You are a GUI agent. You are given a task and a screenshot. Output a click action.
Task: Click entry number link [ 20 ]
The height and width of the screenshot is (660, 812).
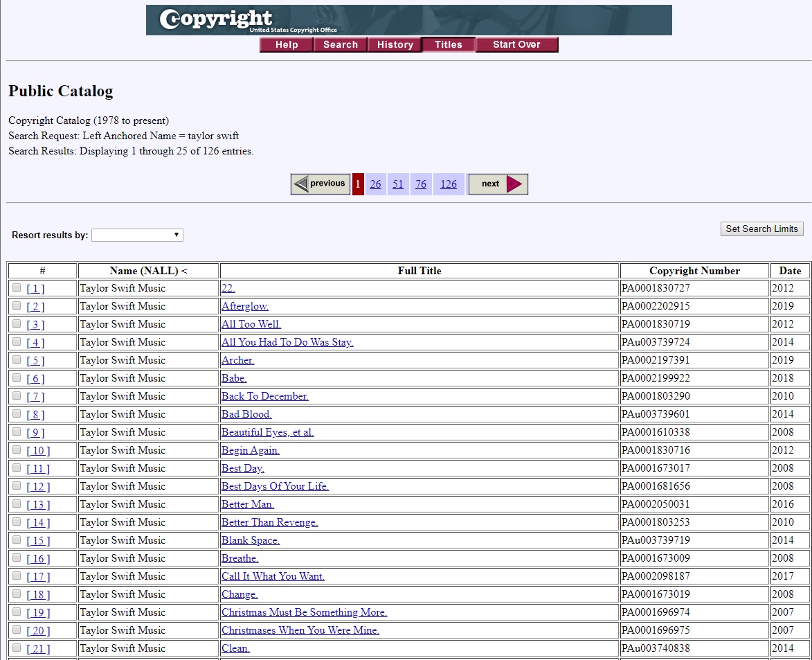(x=38, y=630)
